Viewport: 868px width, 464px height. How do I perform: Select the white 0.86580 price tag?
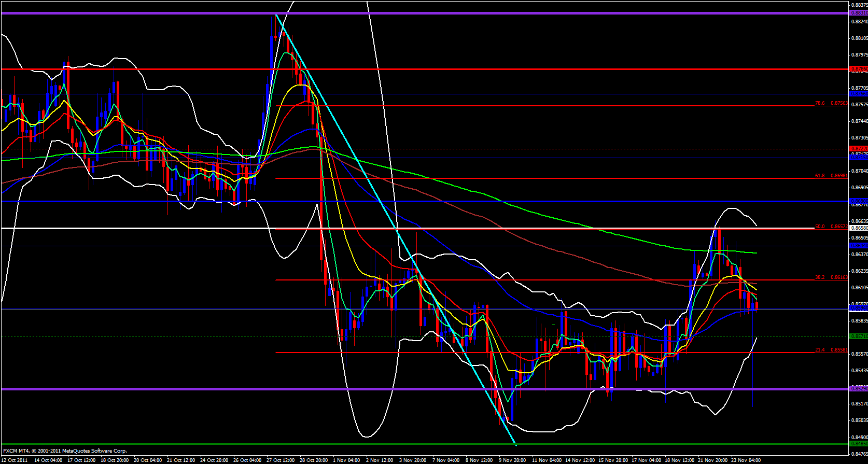coord(858,228)
